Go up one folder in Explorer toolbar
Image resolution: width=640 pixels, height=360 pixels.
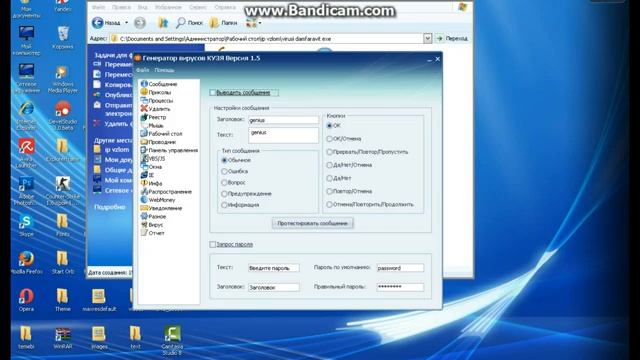163,23
